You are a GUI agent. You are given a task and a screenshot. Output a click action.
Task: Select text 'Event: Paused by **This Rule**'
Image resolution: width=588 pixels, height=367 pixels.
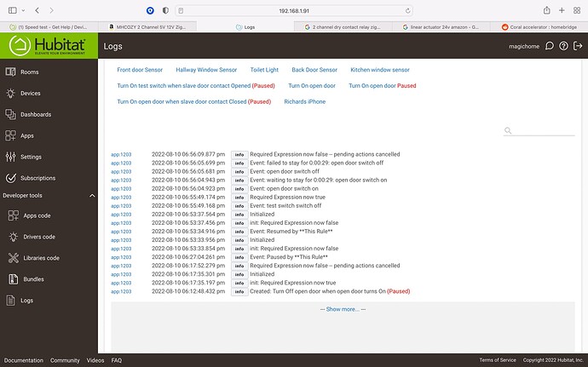[289, 257]
